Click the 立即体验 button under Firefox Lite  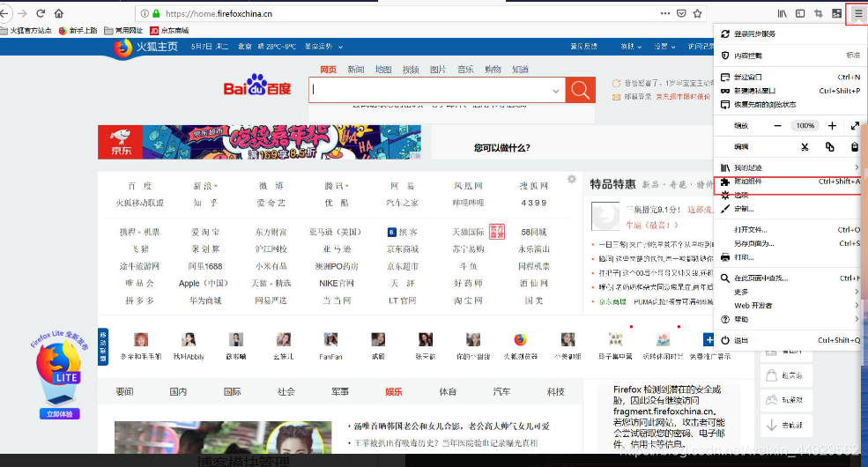coord(59,414)
